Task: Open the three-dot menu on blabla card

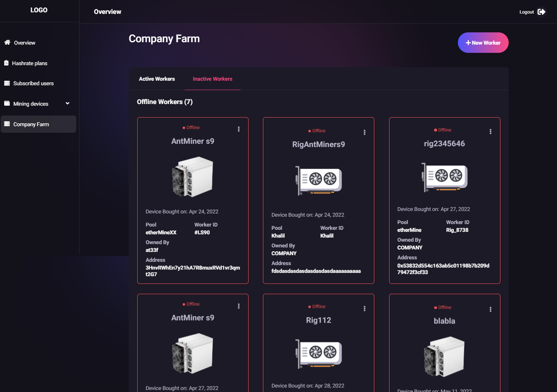Action: tap(490, 310)
